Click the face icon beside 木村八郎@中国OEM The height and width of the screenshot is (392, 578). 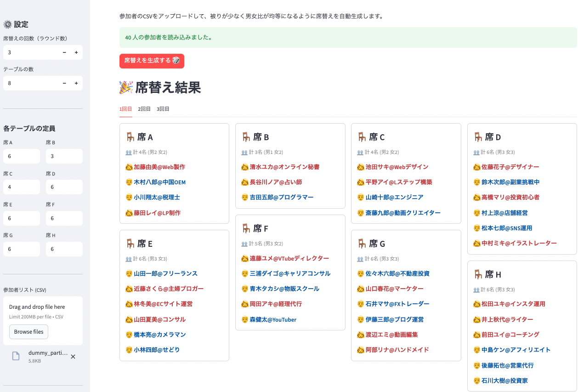pos(129,182)
